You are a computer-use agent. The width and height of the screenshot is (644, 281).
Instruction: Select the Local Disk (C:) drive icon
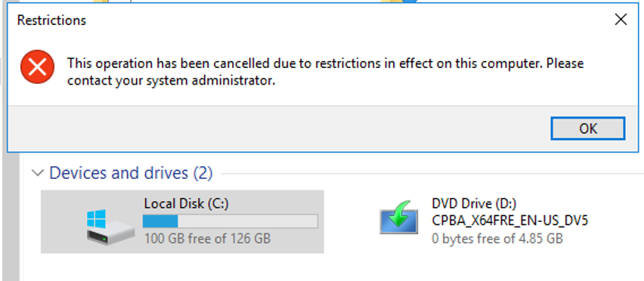[110, 227]
